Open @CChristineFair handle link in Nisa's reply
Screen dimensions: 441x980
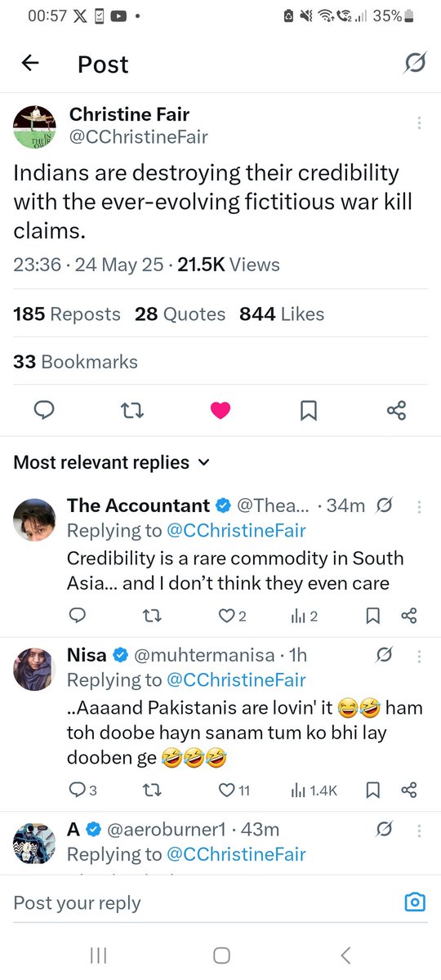click(x=236, y=679)
